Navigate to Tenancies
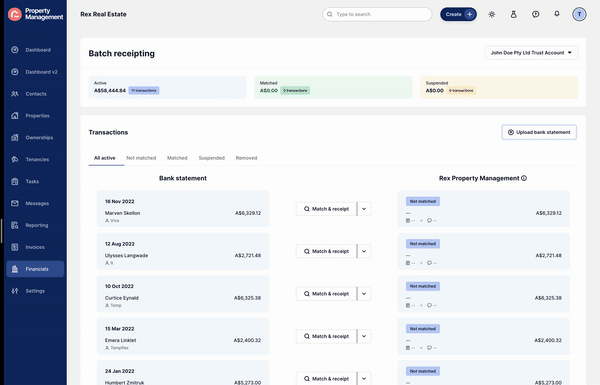This screenshot has height=385, width=600. click(35, 159)
